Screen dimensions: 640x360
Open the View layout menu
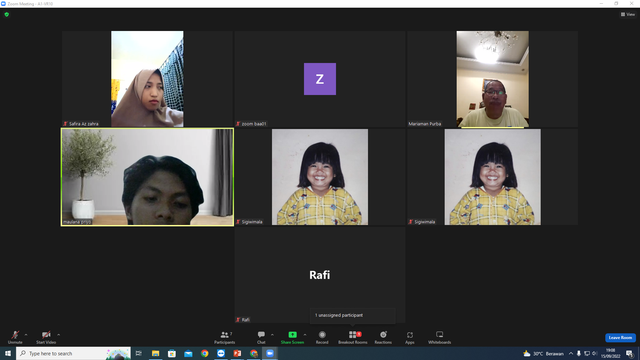coord(628,14)
